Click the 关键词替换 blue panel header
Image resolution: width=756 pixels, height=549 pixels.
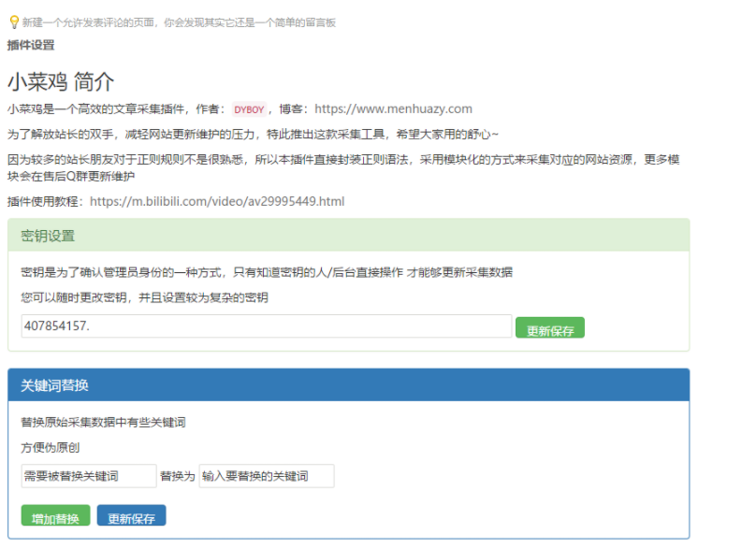coord(54,384)
